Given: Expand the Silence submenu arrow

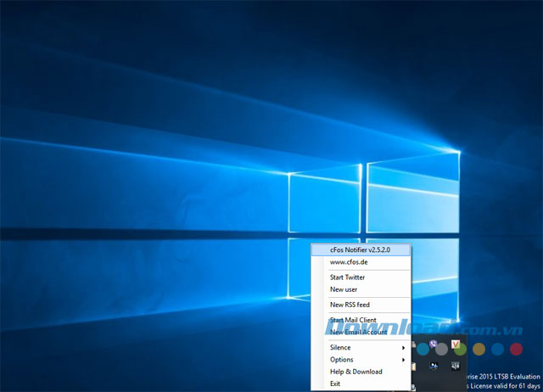Looking at the screenshot, I should [x=404, y=348].
